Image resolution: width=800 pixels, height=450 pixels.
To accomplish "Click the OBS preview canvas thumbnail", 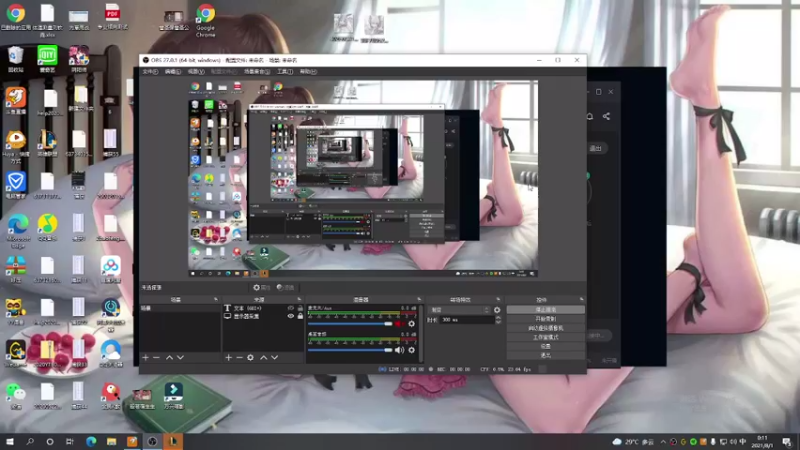I will point(363,179).
